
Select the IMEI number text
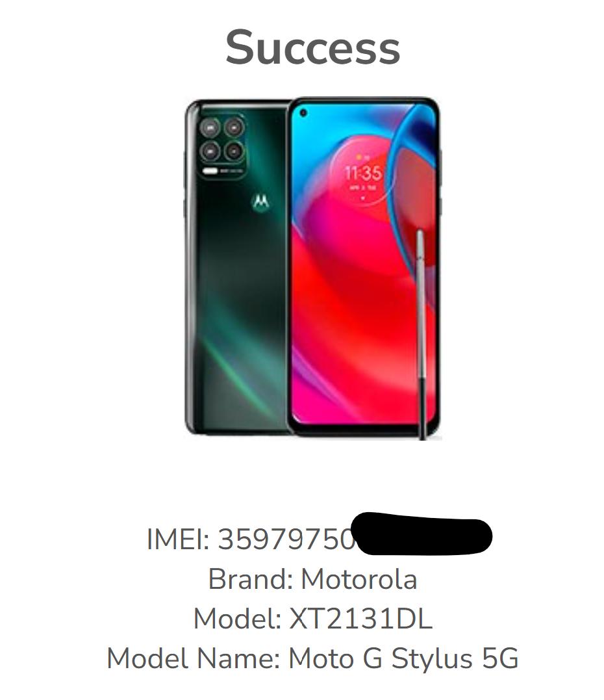pyautogui.click(x=286, y=539)
